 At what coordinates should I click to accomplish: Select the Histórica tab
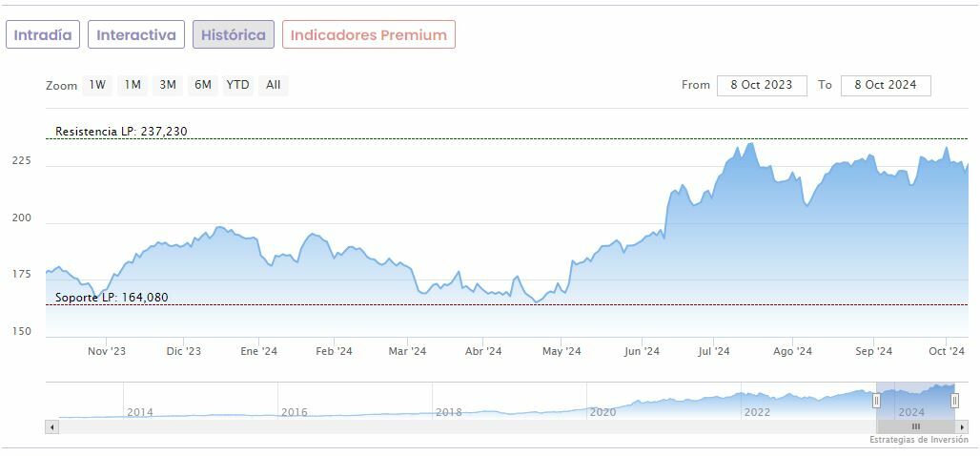234,35
